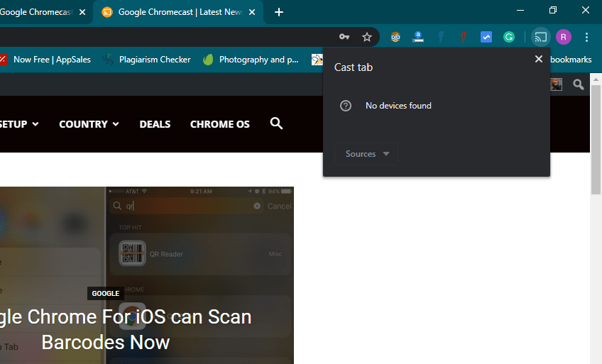Open Chrome's three-dot menu
The width and height of the screenshot is (602, 364).
click(586, 37)
